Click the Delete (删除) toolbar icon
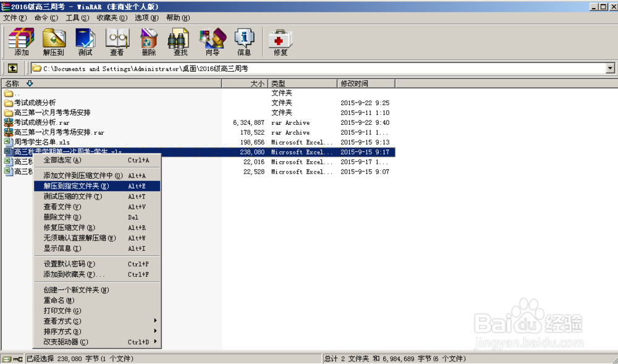 click(149, 42)
